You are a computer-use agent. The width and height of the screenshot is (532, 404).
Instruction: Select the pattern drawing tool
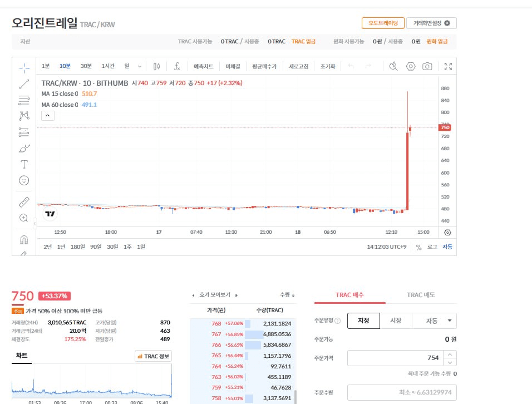pos(24,116)
